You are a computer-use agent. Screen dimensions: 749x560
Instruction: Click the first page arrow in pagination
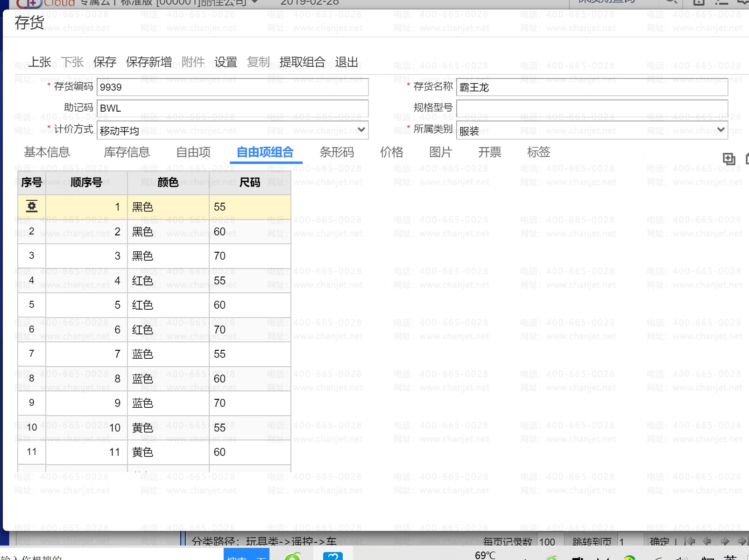coord(689,541)
